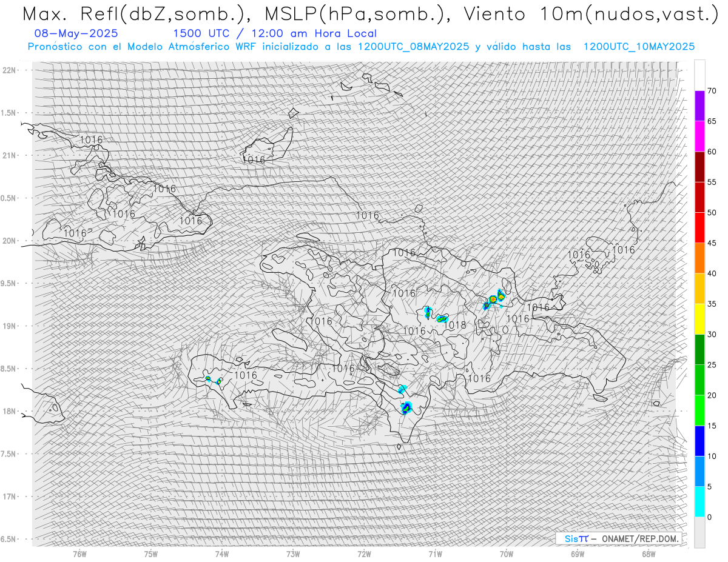The width and height of the screenshot is (728, 562).
Task: Select the "55" colorbar value
Action: [x=712, y=182]
